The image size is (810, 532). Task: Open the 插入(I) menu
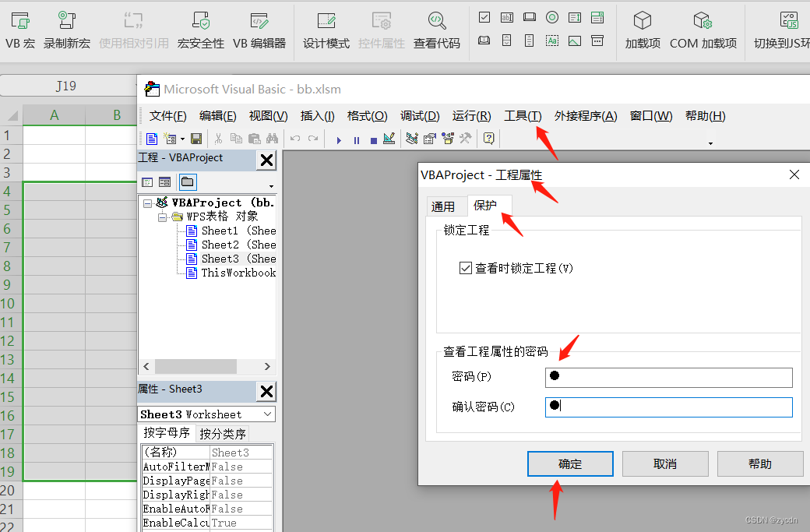tap(318, 116)
